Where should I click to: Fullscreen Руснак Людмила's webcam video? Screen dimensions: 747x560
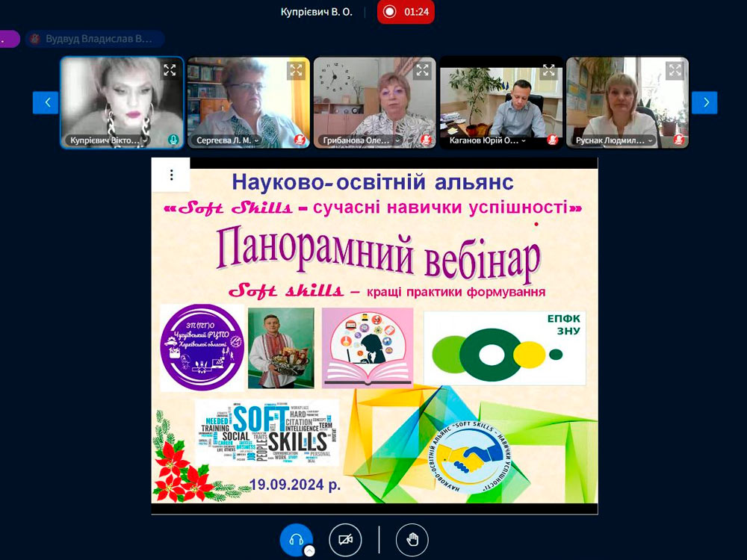pos(675,70)
